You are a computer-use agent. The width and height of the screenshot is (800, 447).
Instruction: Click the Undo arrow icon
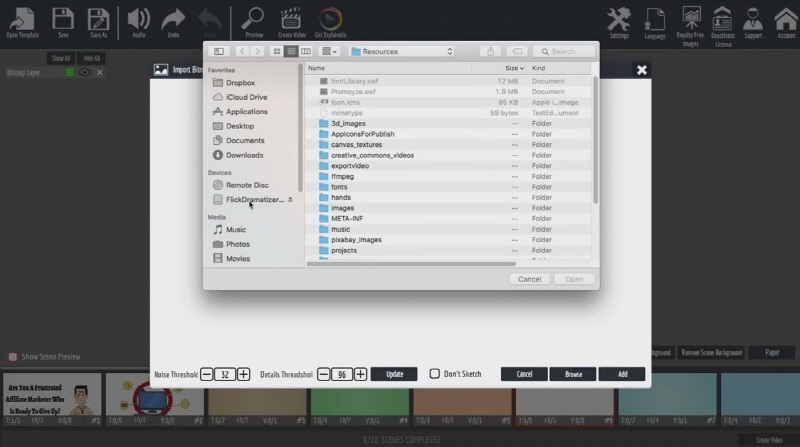point(173,23)
